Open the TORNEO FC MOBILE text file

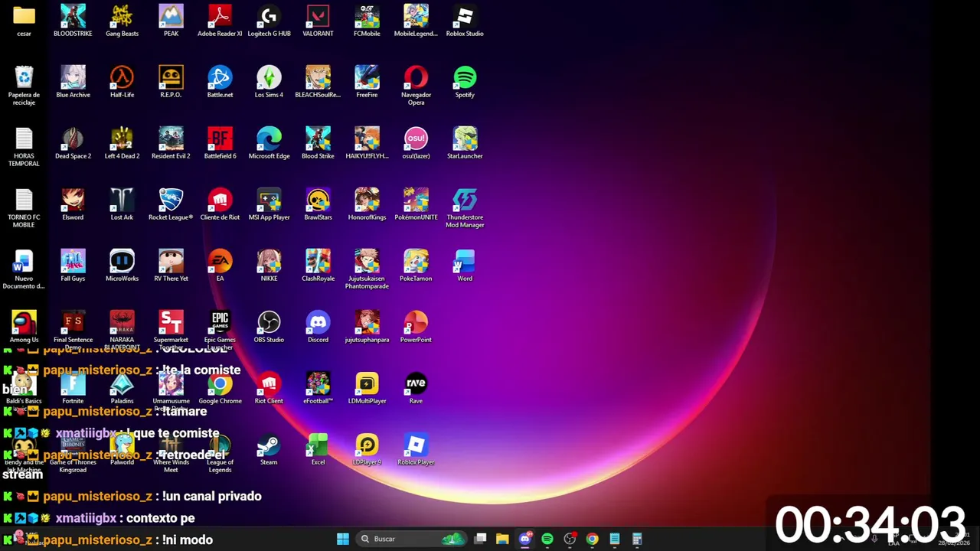pyautogui.click(x=24, y=208)
